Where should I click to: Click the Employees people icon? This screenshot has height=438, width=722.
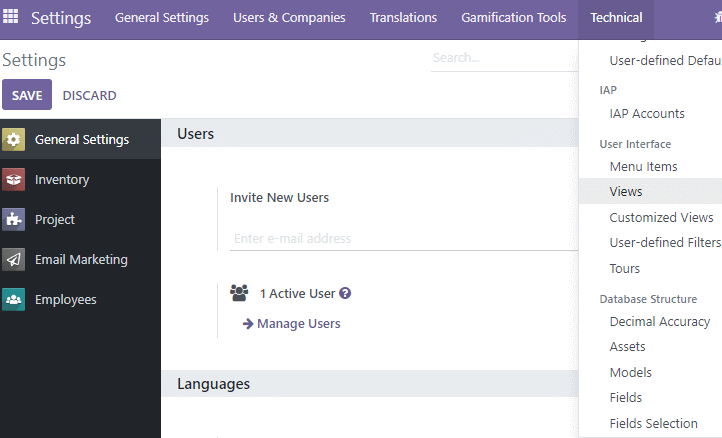coord(13,300)
